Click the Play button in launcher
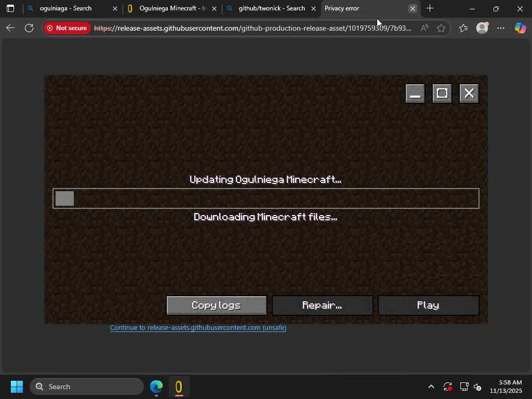This screenshot has width=532, height=399. (428, 305)
